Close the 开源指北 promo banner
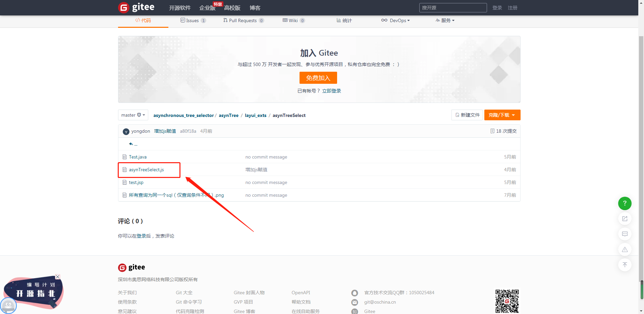The image size is (644, 314). 58,277
